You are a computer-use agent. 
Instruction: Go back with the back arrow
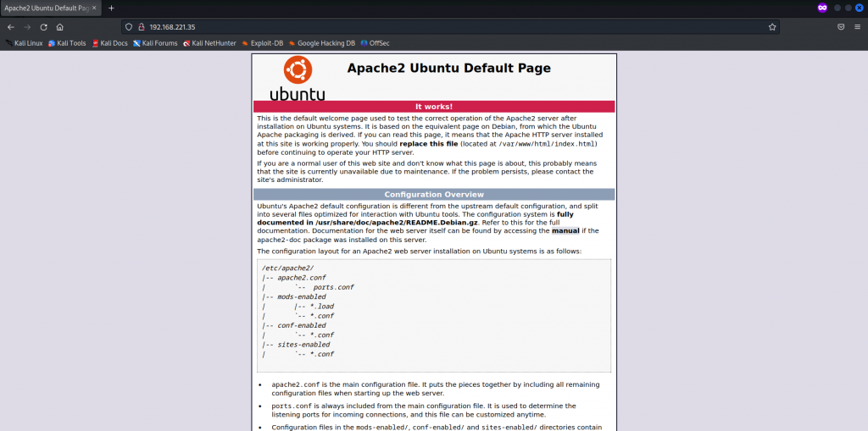pyautogui.click(x=10, y=27)
